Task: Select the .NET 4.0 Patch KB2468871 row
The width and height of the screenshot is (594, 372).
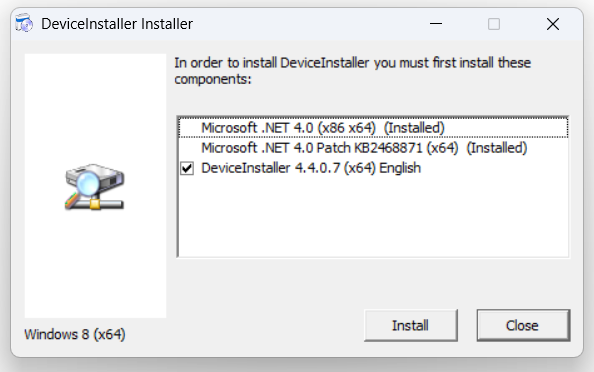Action: click(x=373, y=148)
